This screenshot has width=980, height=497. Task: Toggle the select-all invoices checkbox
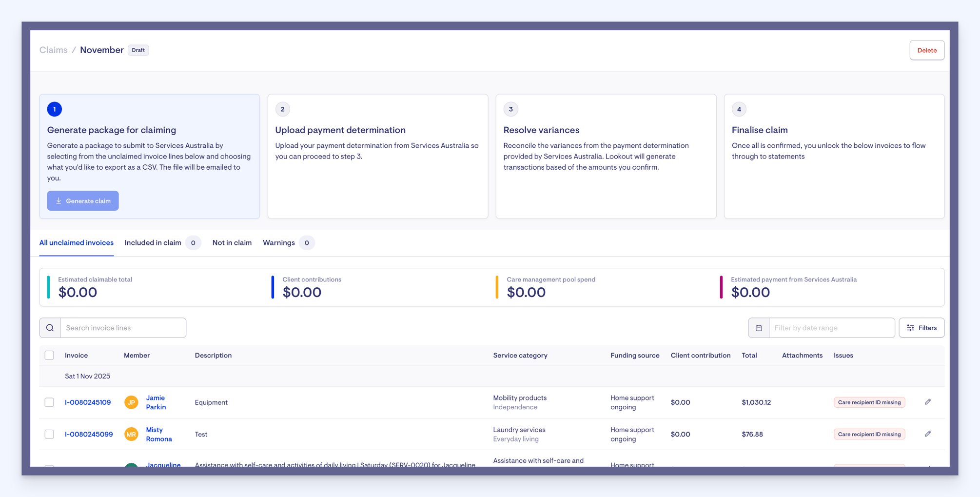click(49, 355)
